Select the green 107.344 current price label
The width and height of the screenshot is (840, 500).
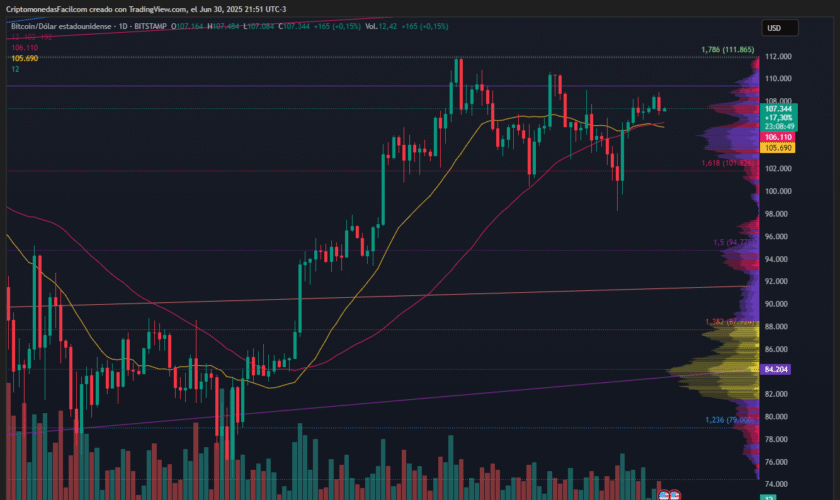778,117
